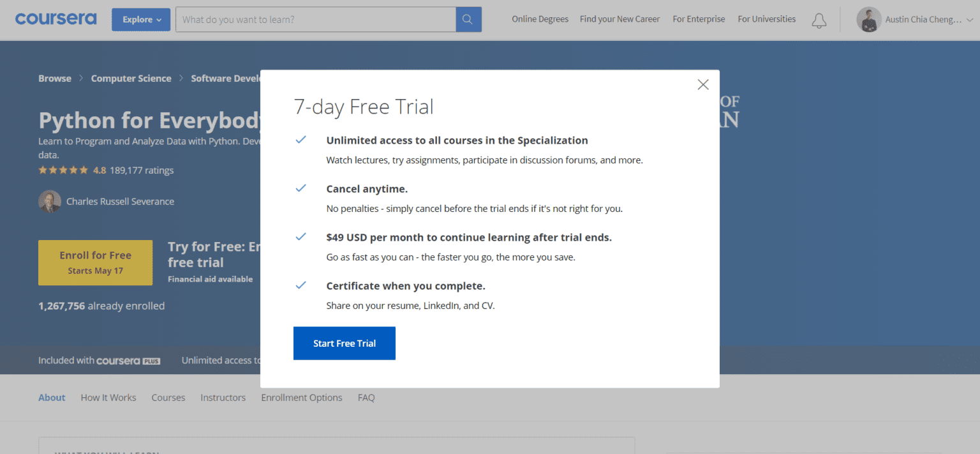Focus the 'What do you want to learn?' field
Screen dimensions: 980x454
(315, 20)
